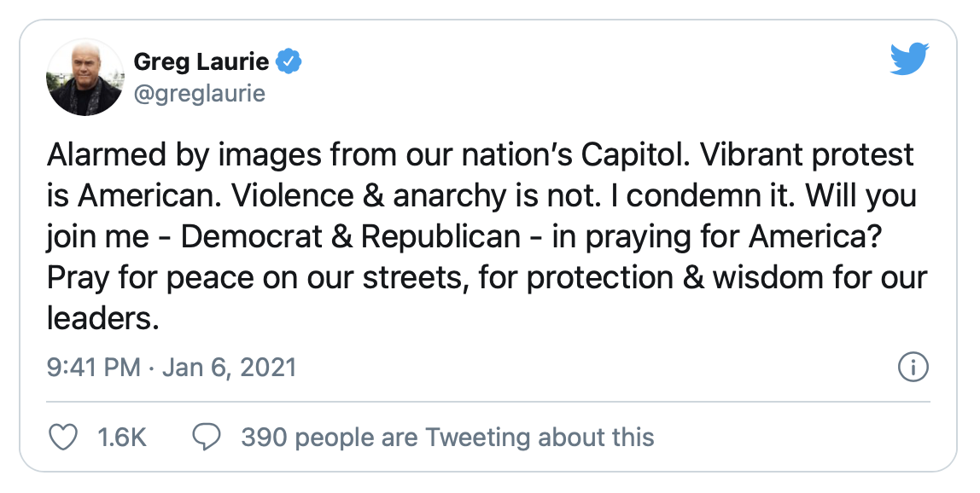Open "390 people are Tweeting about this"
The image size is (980, 493).
click(447, 438)
